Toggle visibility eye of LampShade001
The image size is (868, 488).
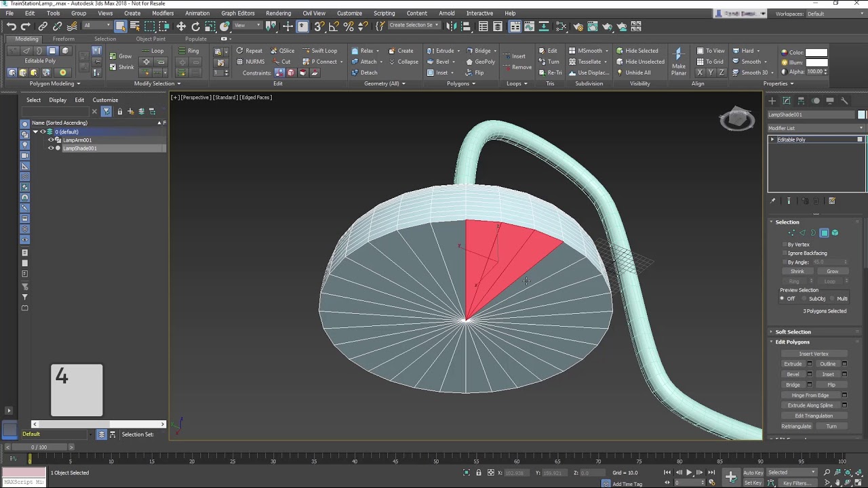pos(51,148)
